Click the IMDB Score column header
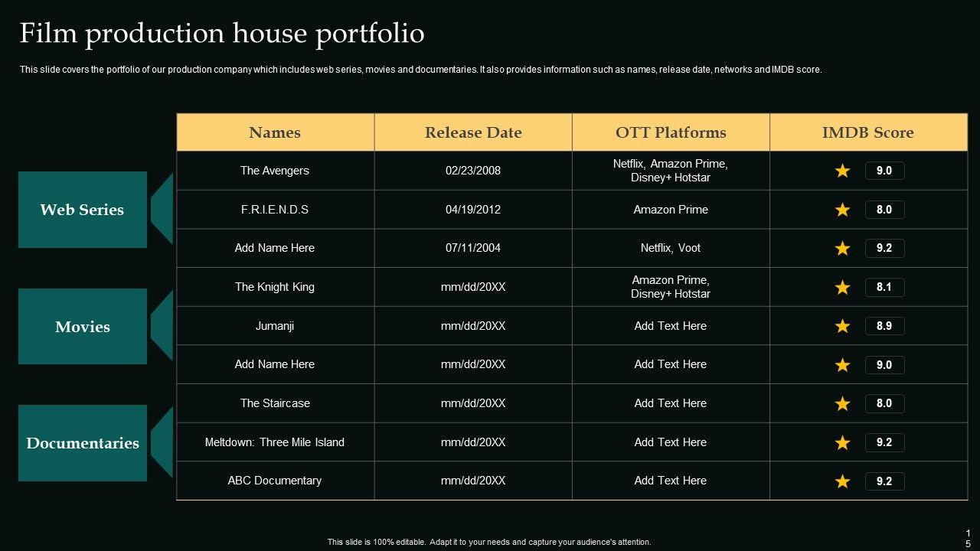 (868, 132)
